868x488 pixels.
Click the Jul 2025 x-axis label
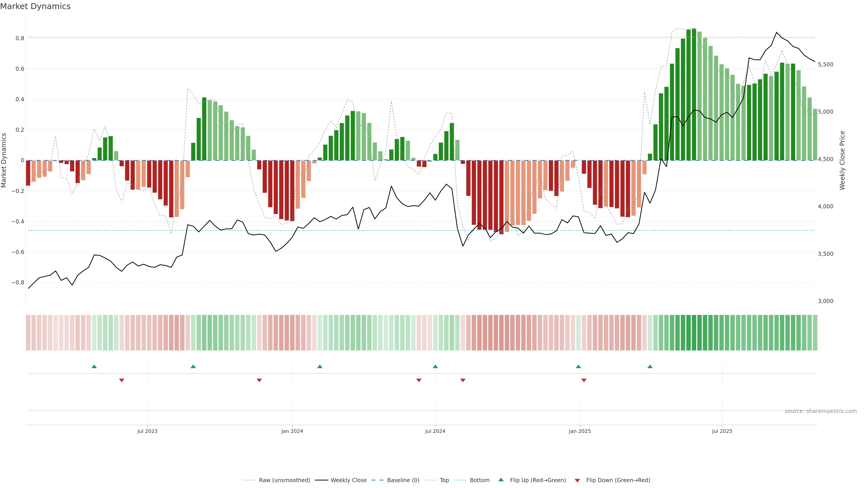[722, 431]
